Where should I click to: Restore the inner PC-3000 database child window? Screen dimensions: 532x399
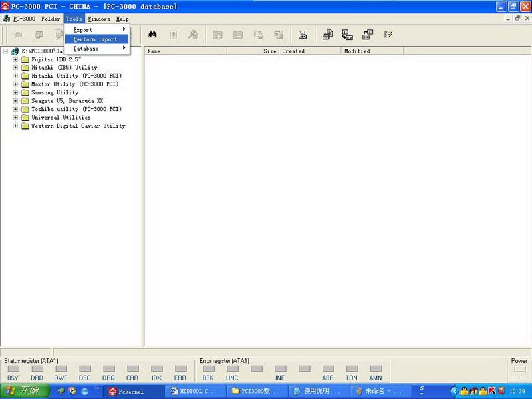518,19
